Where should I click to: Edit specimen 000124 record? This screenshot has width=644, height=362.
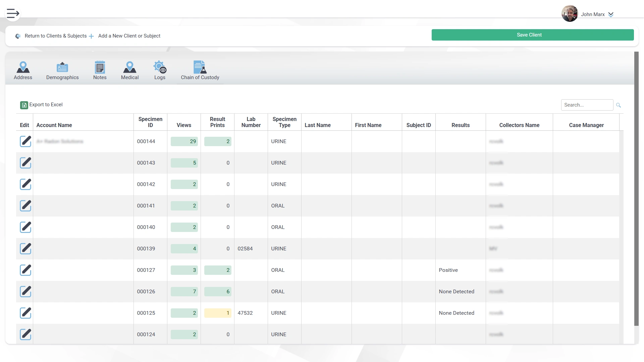tap(25, 335)
